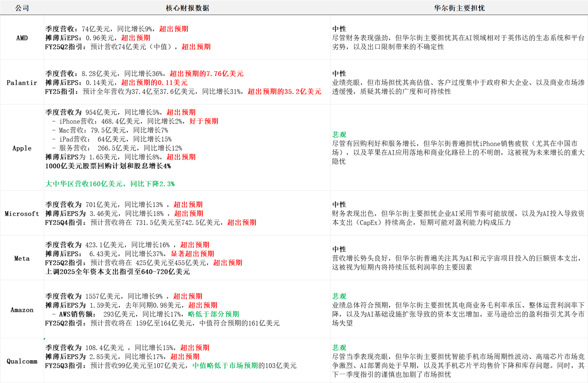Click the green 略低于部分预期 AWS label
Screen dimensions: 588x383
214,314
